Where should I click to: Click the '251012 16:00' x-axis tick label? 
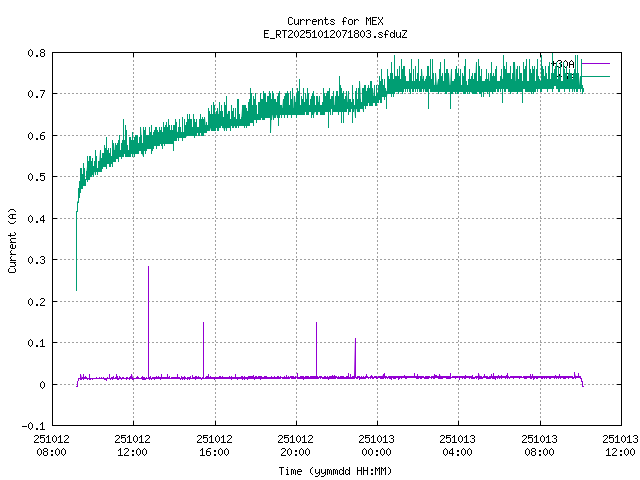(x=214, y=445)
